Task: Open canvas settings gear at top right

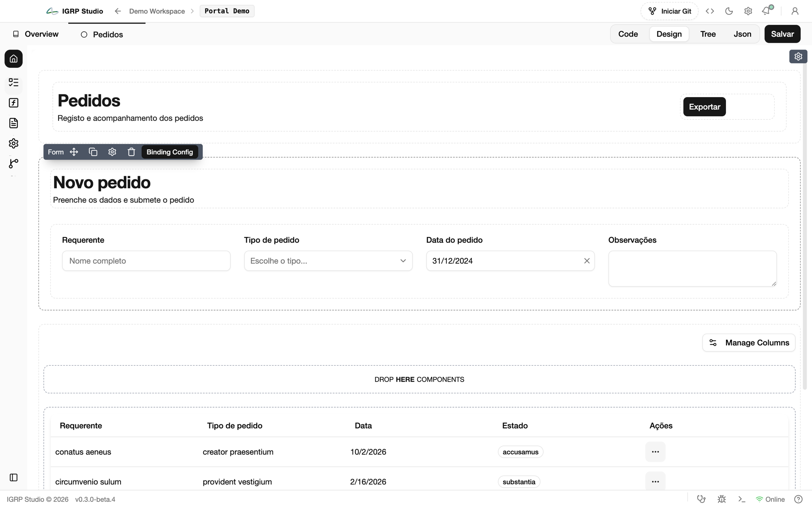Action: click(798, 56)
